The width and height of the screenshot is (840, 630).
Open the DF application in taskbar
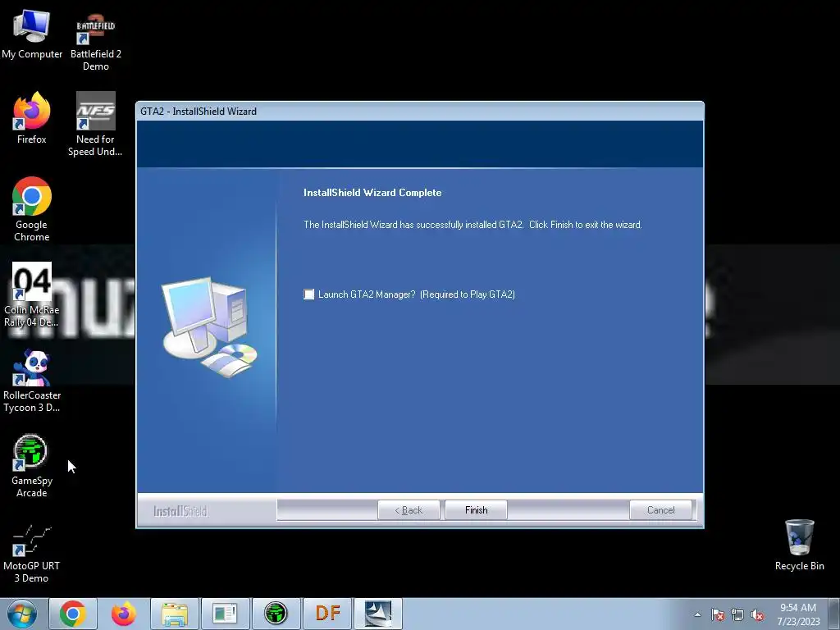coord(327,614)
